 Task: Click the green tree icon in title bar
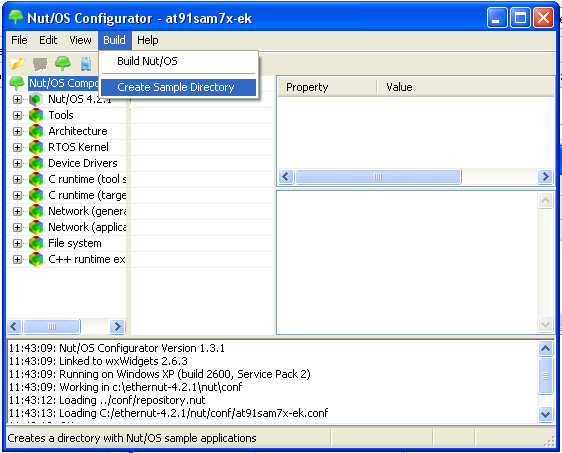click(15, 17)
